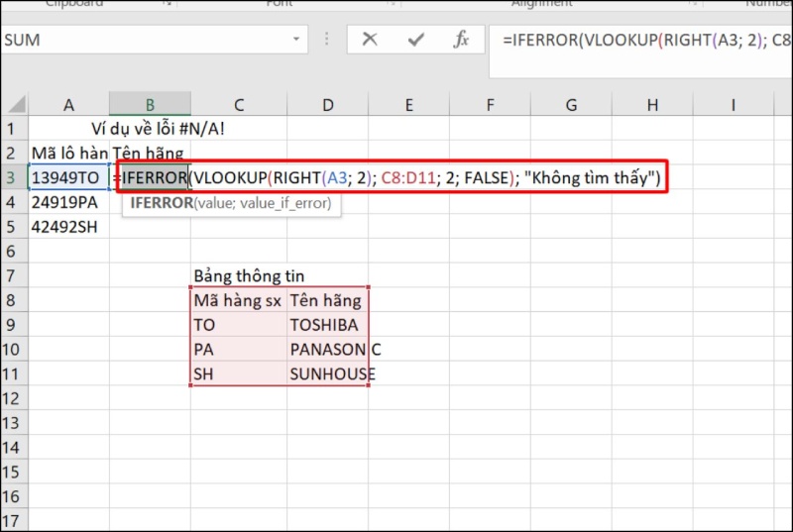Select row 3 header
This screenshot has height=532, width=793.
tap(13, 177)
